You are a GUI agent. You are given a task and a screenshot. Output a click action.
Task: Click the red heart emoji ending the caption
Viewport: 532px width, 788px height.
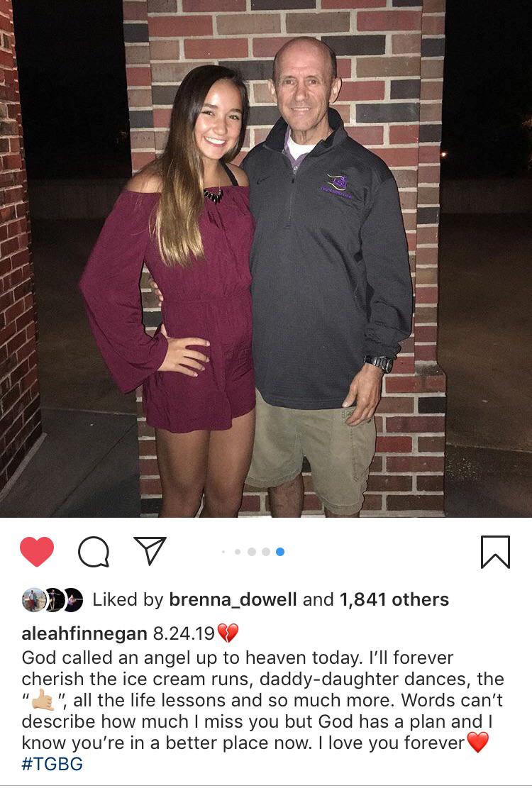coord(478,743)
